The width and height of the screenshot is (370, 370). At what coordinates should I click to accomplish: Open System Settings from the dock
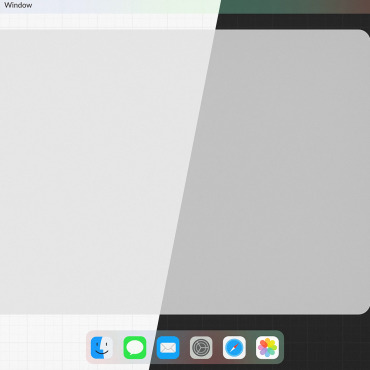[201, 348]
